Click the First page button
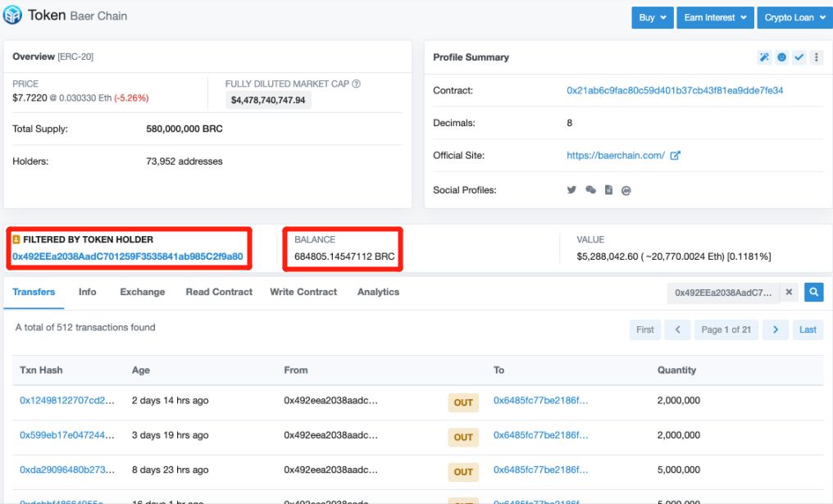This screenshot has width=833, height=504. pos(645,329)
